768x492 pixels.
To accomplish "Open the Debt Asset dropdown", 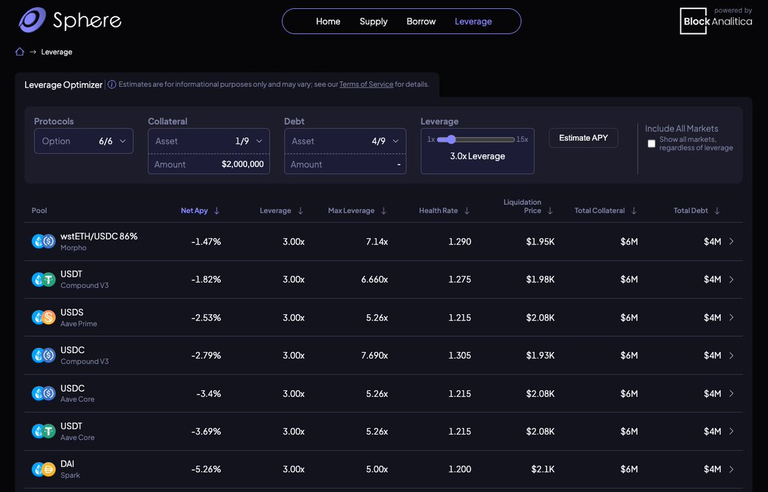I will (345, 141).
